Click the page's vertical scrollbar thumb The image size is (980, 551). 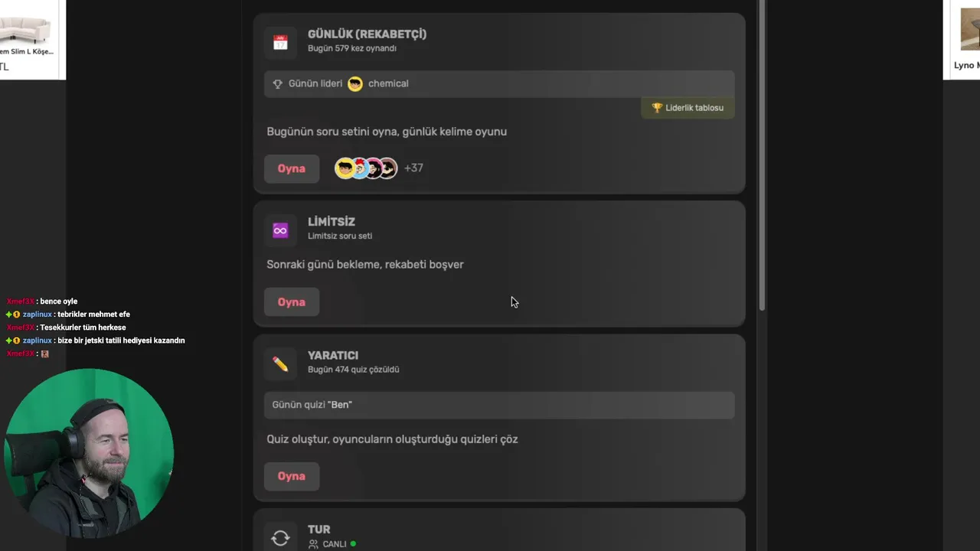click(x=762, y=153)
